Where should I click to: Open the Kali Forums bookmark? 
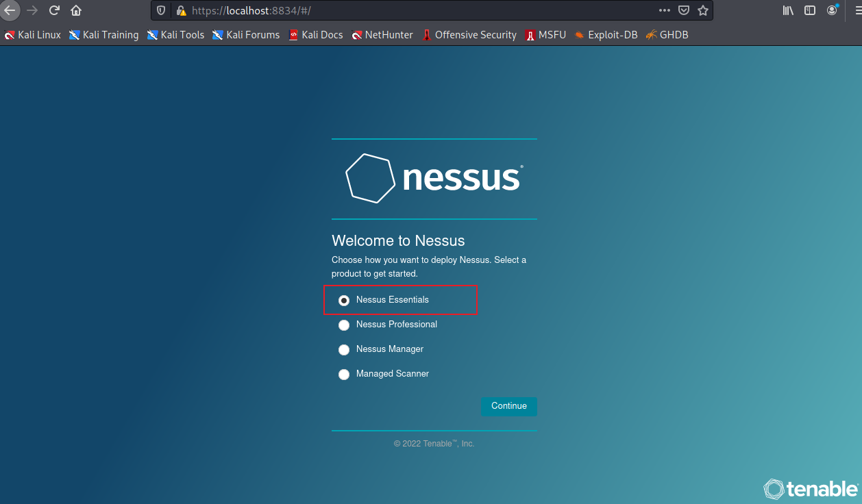pos(246,35)
